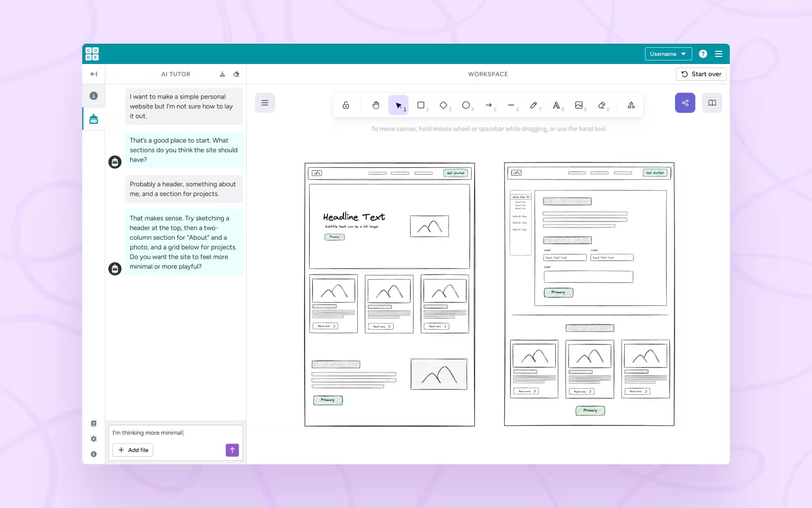Open the info tab in sidebar

(x=94, y=96)
